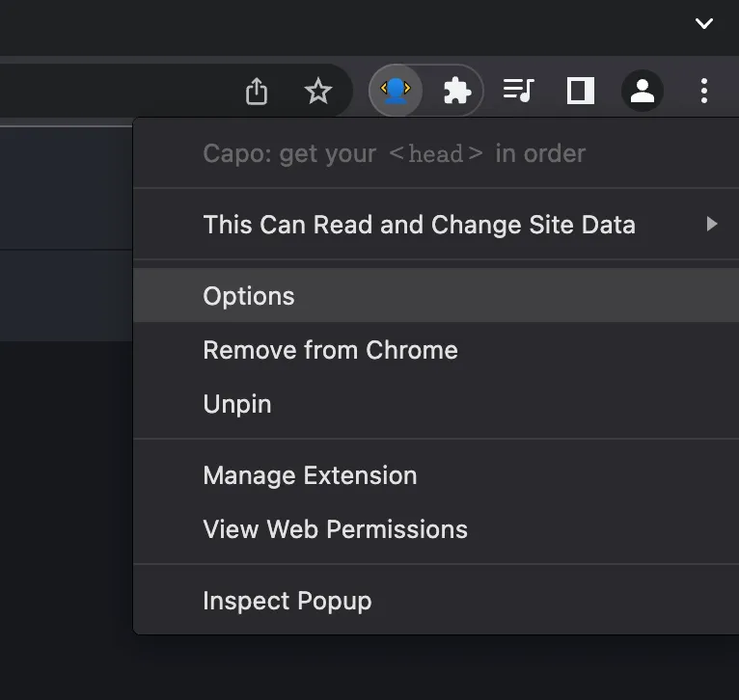This screenshot has height=700, width=739.
Task: Choose Inspect Popup
Action: tap(436, 601)
